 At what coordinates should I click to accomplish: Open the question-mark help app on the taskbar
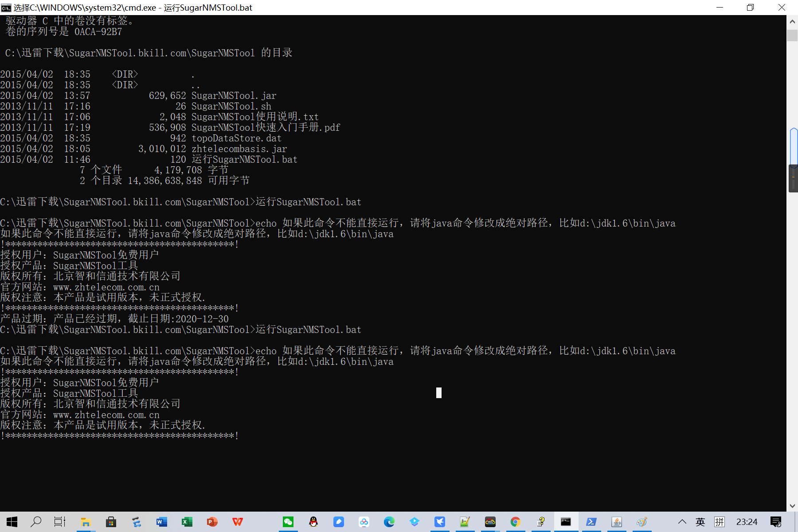pos(540,522)
